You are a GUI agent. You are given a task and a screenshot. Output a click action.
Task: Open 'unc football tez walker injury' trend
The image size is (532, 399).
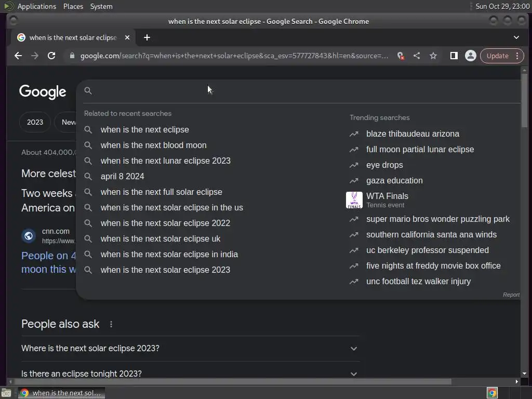coord(418,282)
